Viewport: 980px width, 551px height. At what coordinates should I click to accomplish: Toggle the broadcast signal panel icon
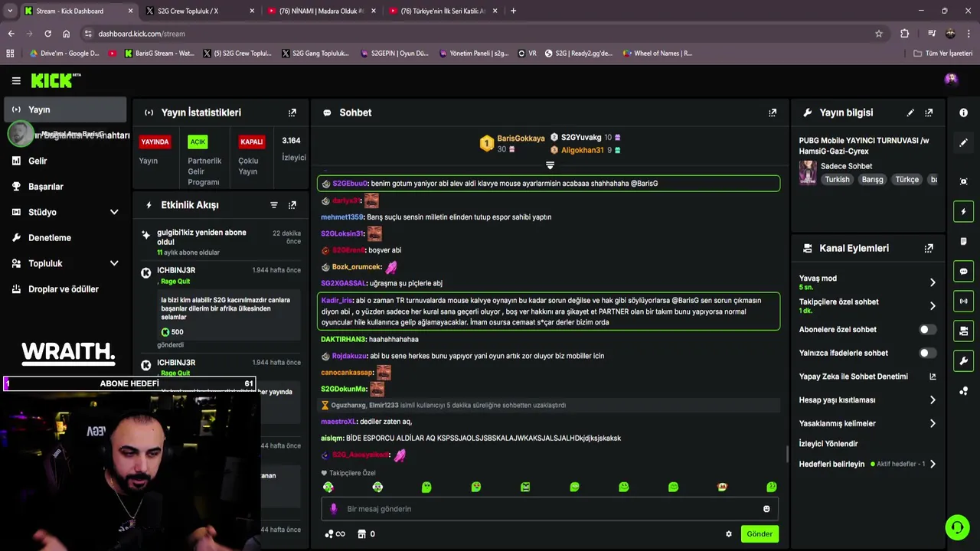963,301
